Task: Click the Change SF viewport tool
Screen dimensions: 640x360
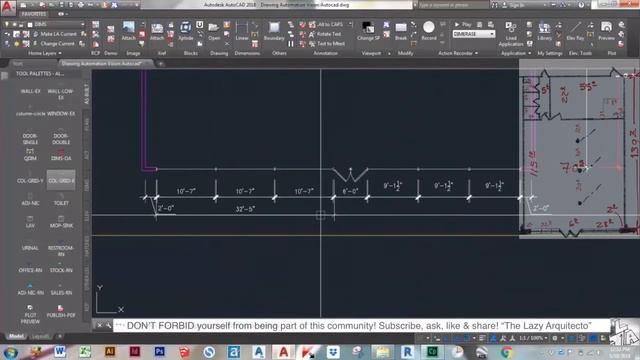Action: tap(368, 31)
